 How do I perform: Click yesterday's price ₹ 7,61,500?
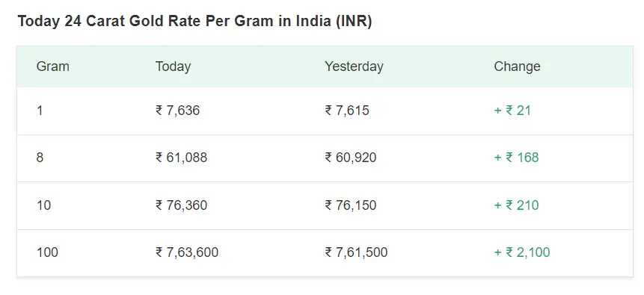(356, 252)
